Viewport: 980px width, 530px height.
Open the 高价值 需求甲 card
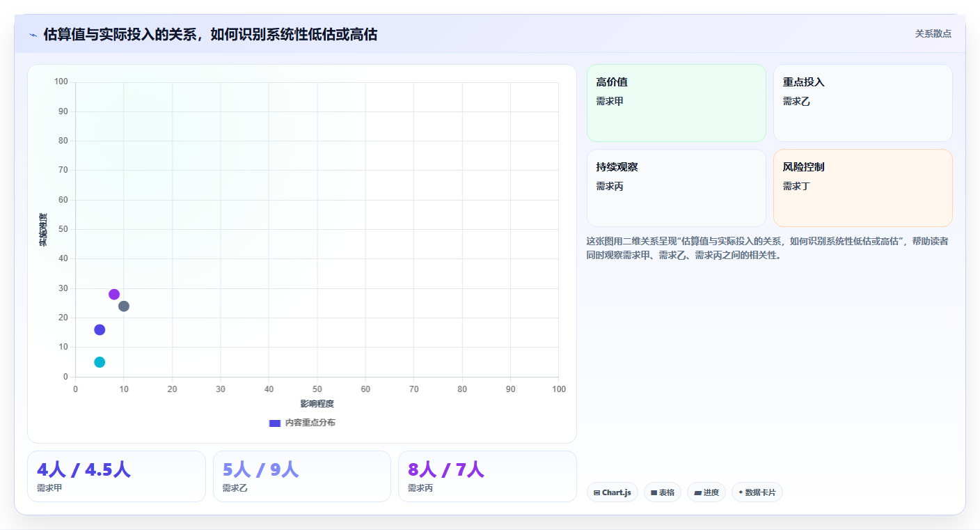pos(677,103)
